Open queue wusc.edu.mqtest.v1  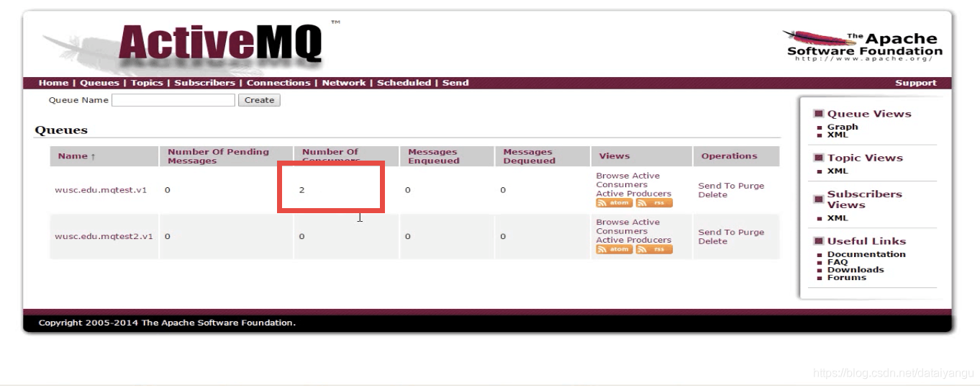[101, 190]
